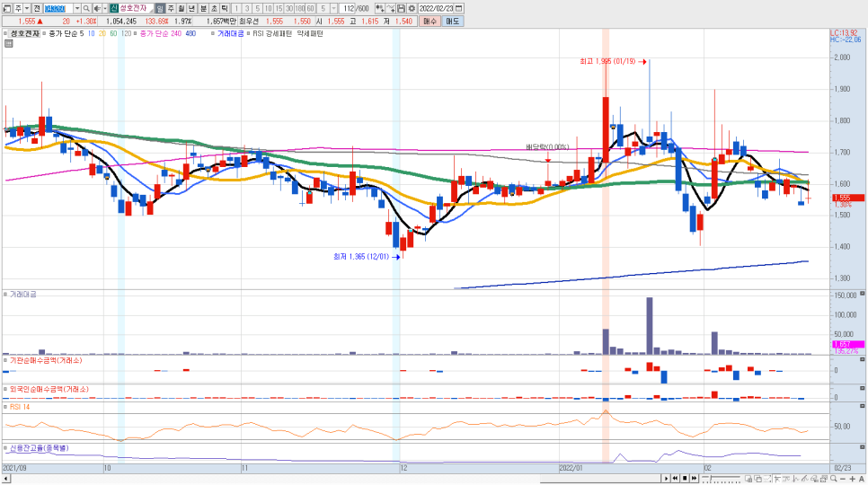Open the minute interval dropdown after '5'
Image resolution: width=868 pixels, height=485 pixels.
(333, 8)
